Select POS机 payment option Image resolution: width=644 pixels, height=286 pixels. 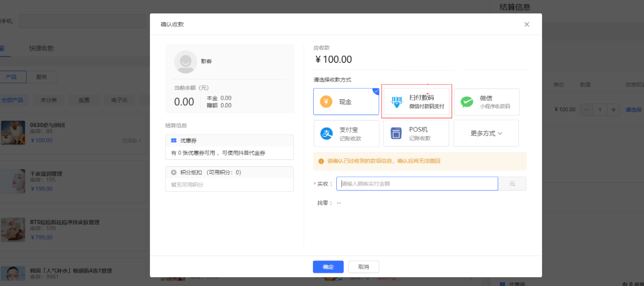[416, 134]
